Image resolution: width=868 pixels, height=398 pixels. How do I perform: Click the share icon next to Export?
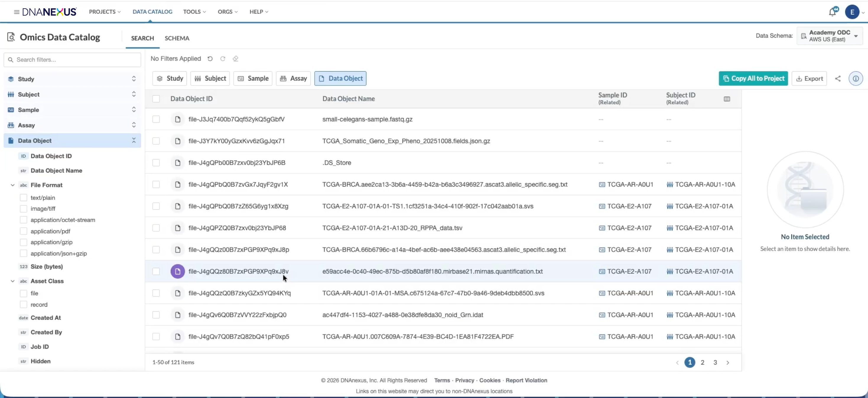coord(838,79)
